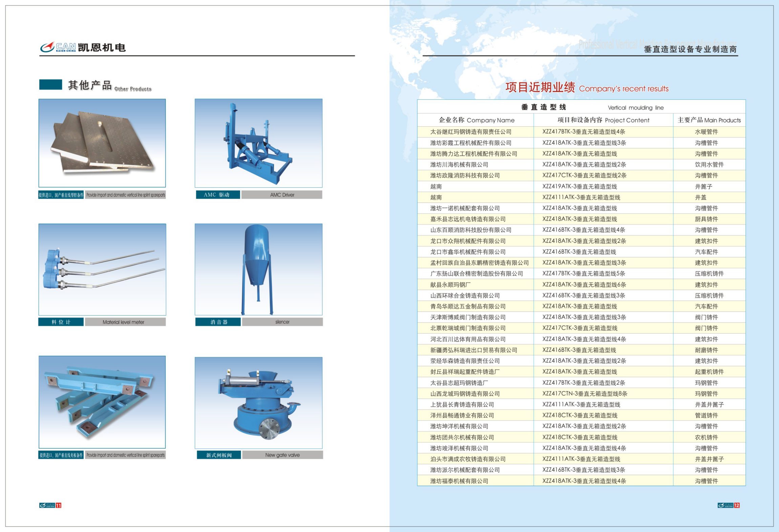Click the page 11 footer logo
The image size is (779, 532).
50,505
